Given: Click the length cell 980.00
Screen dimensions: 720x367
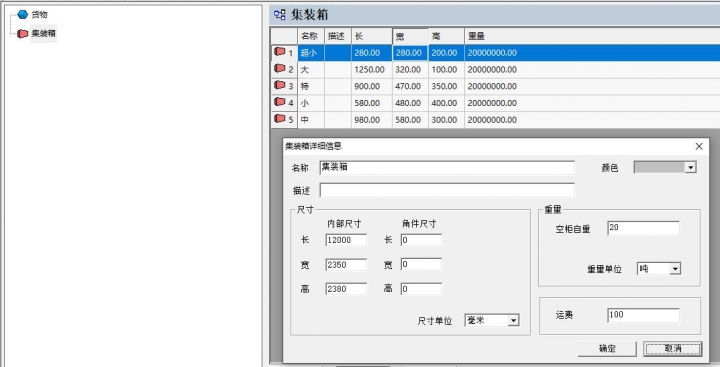Looking at the screenshot, I should point(372,120).
